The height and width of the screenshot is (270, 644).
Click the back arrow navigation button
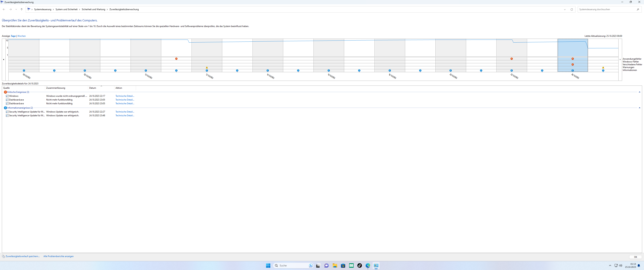pyautogui.click(x=4, y=10)
